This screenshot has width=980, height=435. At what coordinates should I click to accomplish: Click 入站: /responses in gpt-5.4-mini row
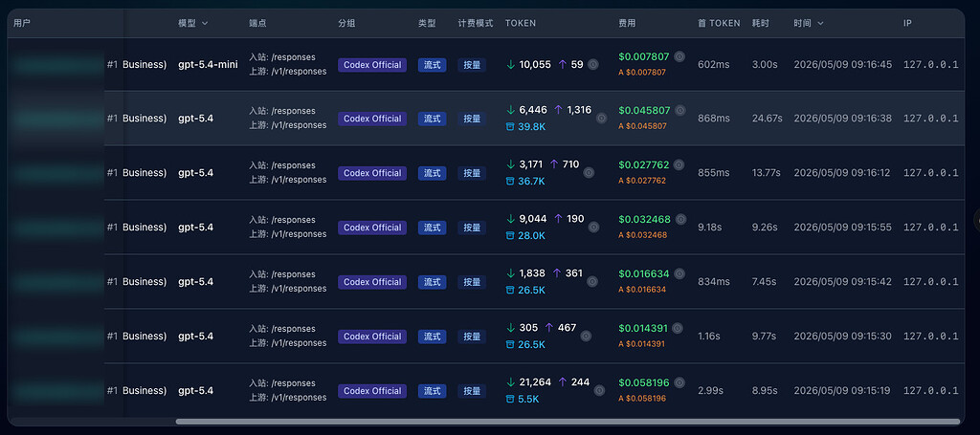pos(282,56)
